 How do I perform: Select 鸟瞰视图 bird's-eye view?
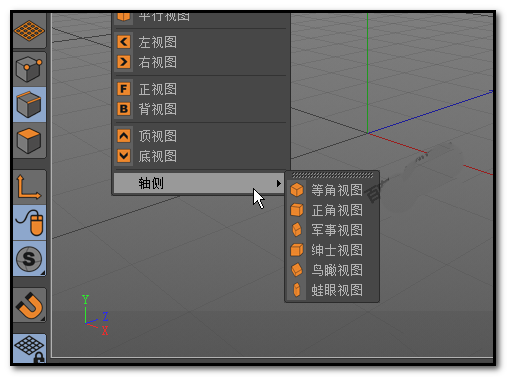(332, 270)
